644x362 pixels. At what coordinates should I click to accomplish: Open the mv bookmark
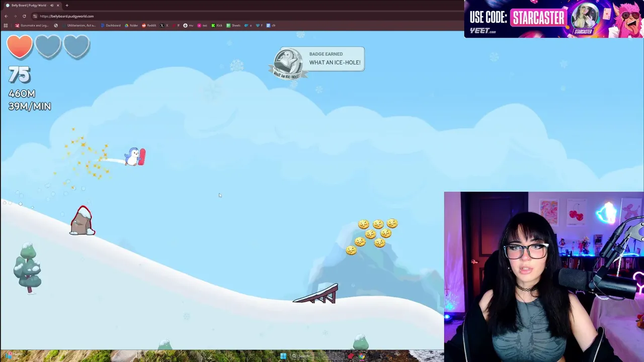point(188,25)
